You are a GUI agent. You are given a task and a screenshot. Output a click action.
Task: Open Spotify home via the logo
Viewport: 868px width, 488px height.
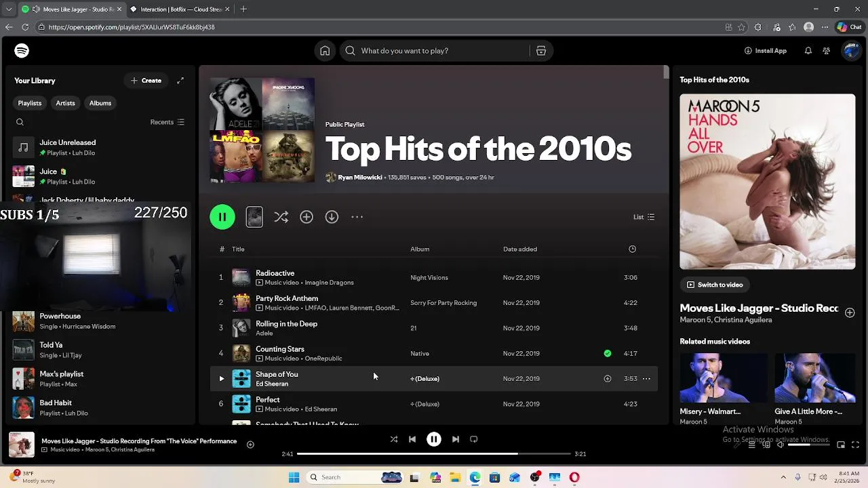(x=22, y=51)
